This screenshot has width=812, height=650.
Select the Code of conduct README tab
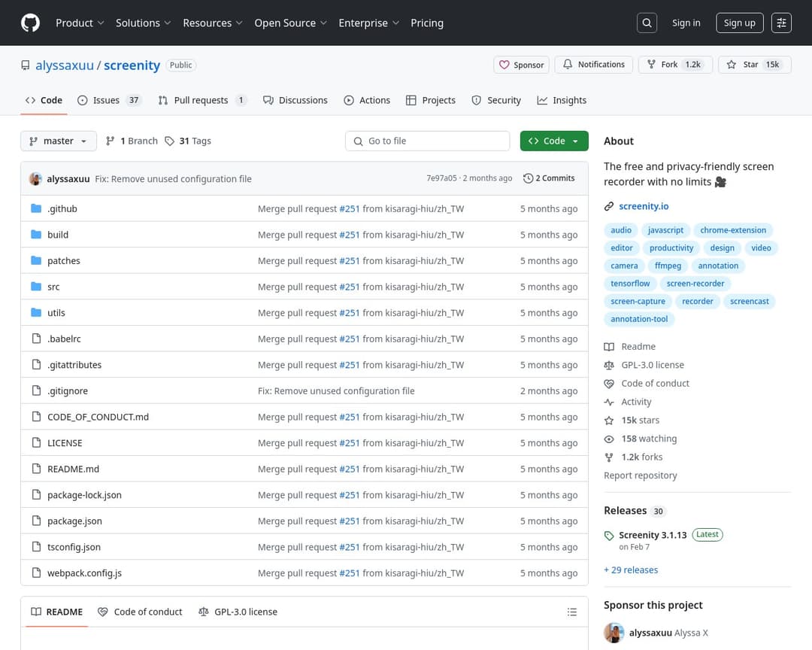(x=140, y=612)
